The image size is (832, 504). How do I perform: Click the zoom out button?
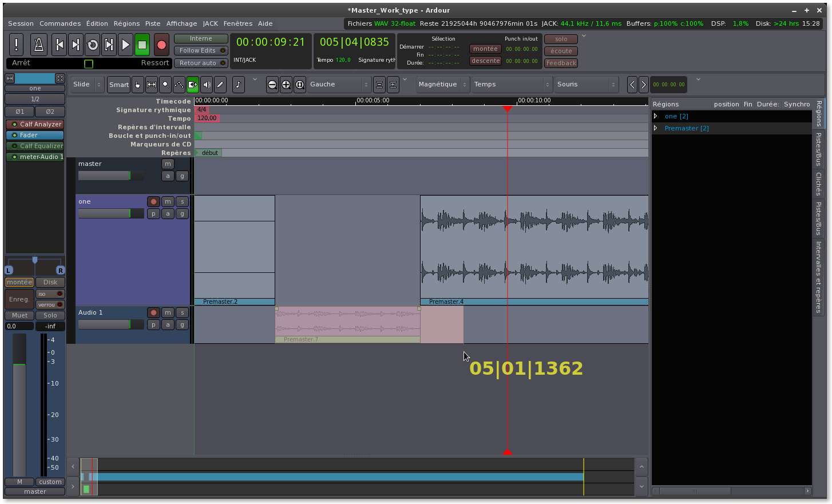272,85
